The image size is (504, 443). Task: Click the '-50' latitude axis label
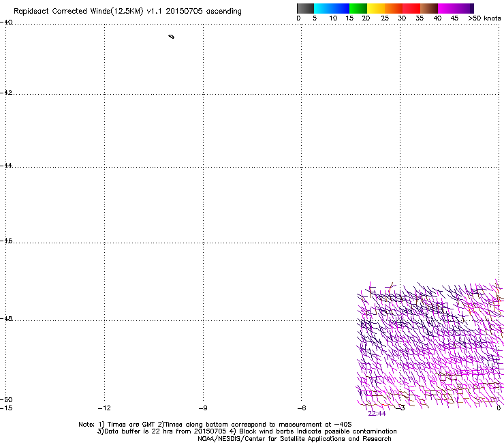pos(6,400)
